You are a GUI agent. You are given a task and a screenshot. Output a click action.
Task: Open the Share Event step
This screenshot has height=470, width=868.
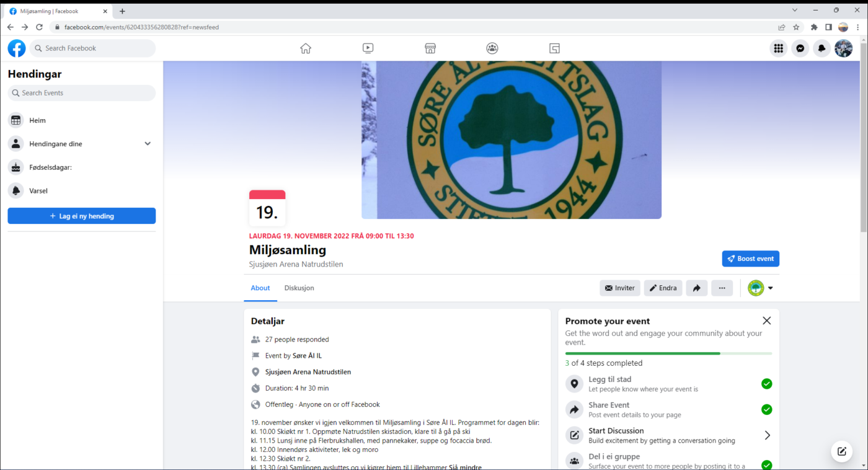[x=668, y=409]
